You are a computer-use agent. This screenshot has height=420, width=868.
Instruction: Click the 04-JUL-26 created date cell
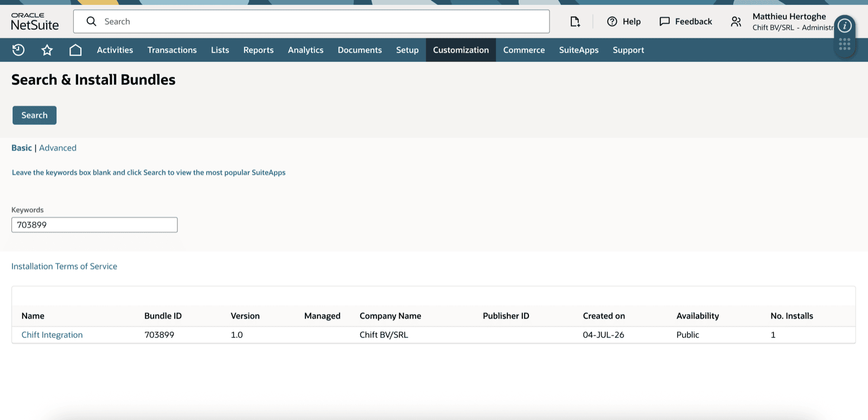click(x=603, y=335)
